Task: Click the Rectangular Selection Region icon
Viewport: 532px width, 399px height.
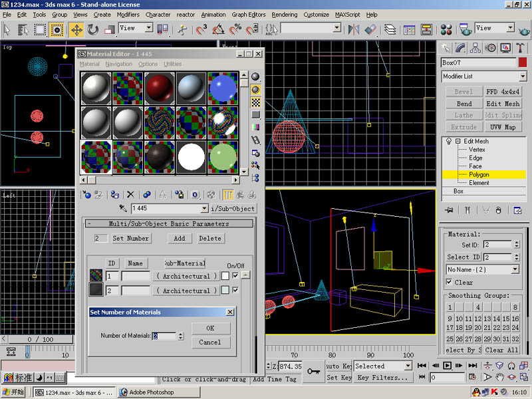Action: pyautogui.click(x=40, y=30)
